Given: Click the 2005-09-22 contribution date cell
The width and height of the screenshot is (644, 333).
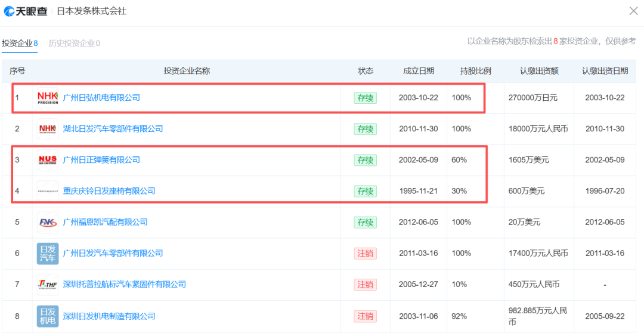Looking at the screenshot, I should coord(605,316).
